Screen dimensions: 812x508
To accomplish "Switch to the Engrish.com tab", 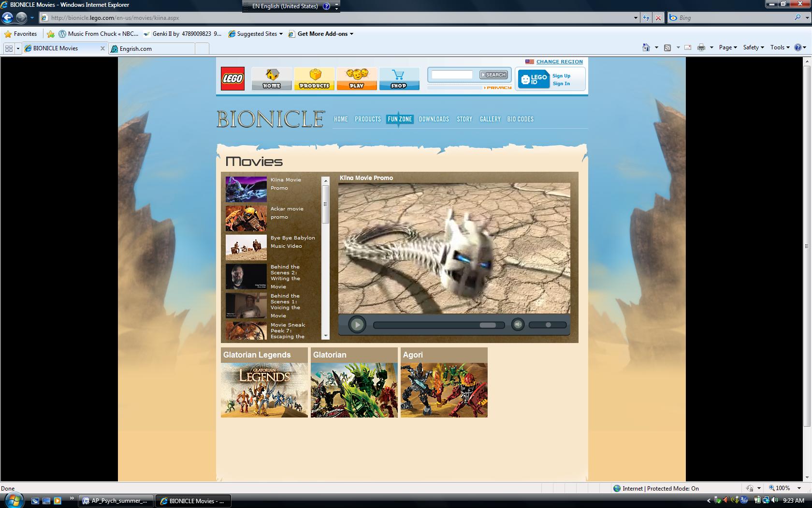I will point(152,48).
